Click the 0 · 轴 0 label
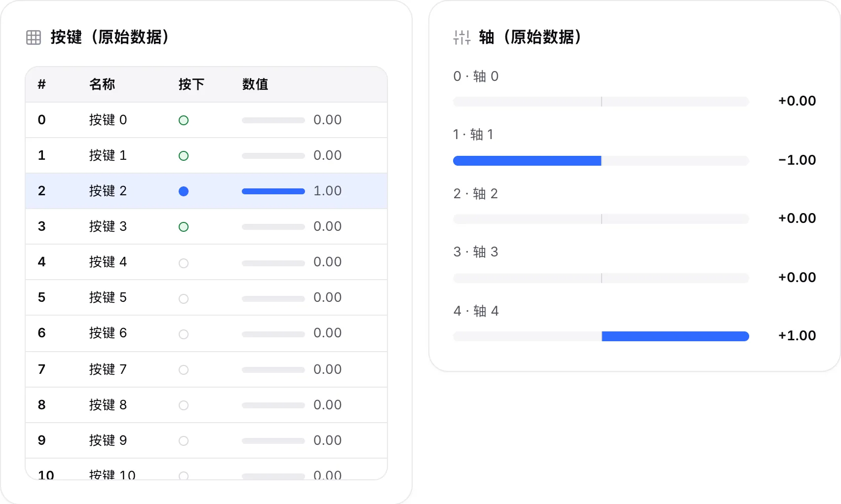 [476, 76]
